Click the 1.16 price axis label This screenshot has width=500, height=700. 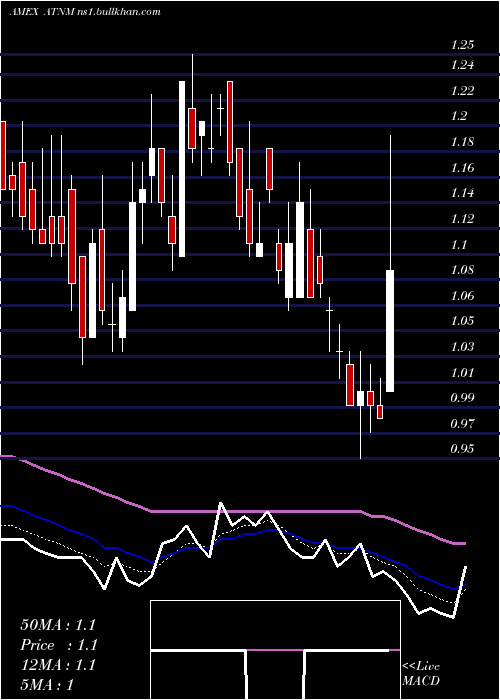click(x=462, y=168)
